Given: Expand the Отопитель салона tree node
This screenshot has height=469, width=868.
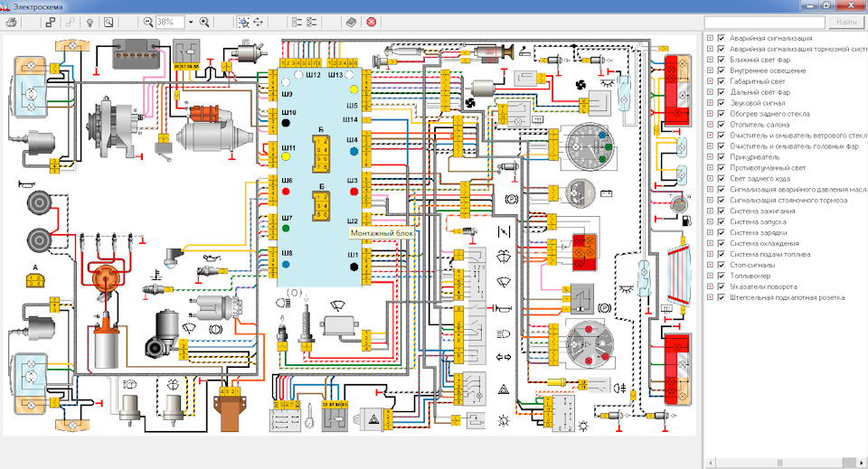Looking at the screenshot, I should pos(711,125).
